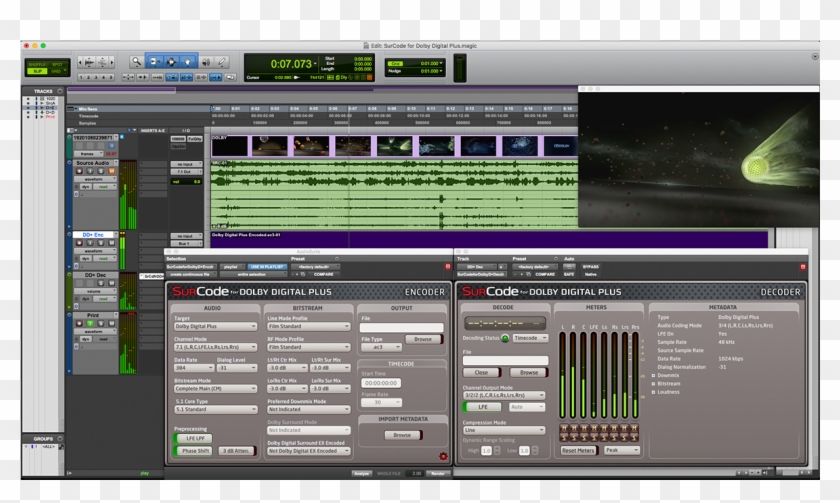
Task: Open the Compression Mode dropdown
Action: pyautogui.click(x=503, y=431)
